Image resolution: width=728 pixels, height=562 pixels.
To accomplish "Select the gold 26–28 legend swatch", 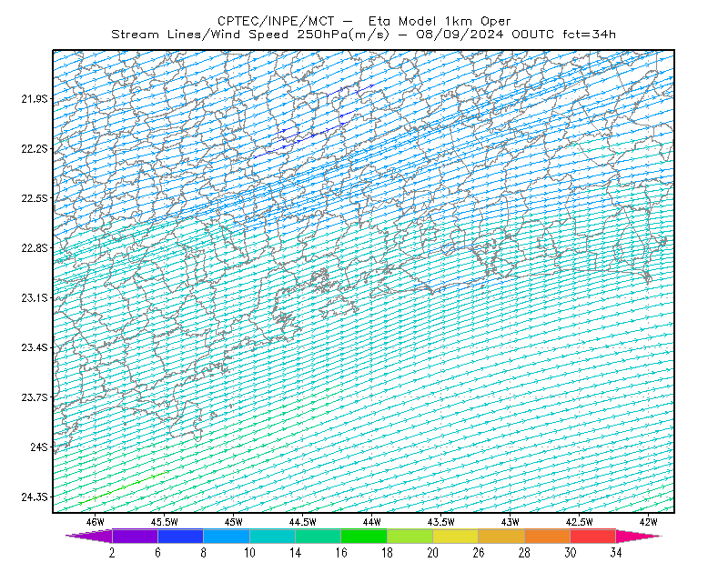I will [501, 536].
